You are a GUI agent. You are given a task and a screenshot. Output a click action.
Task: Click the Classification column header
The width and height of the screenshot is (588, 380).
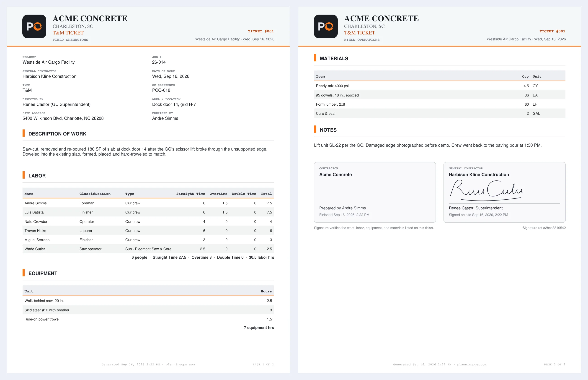pos(95,194)
